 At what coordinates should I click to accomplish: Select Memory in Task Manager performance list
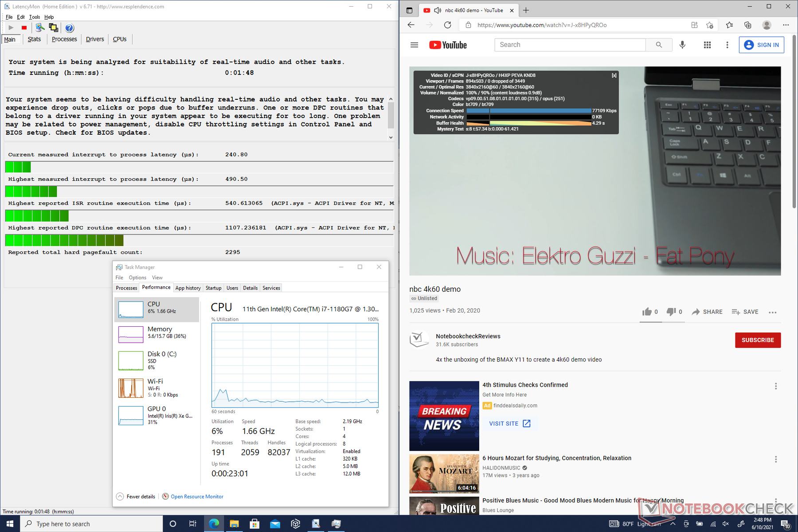click(x=156, y=334)
